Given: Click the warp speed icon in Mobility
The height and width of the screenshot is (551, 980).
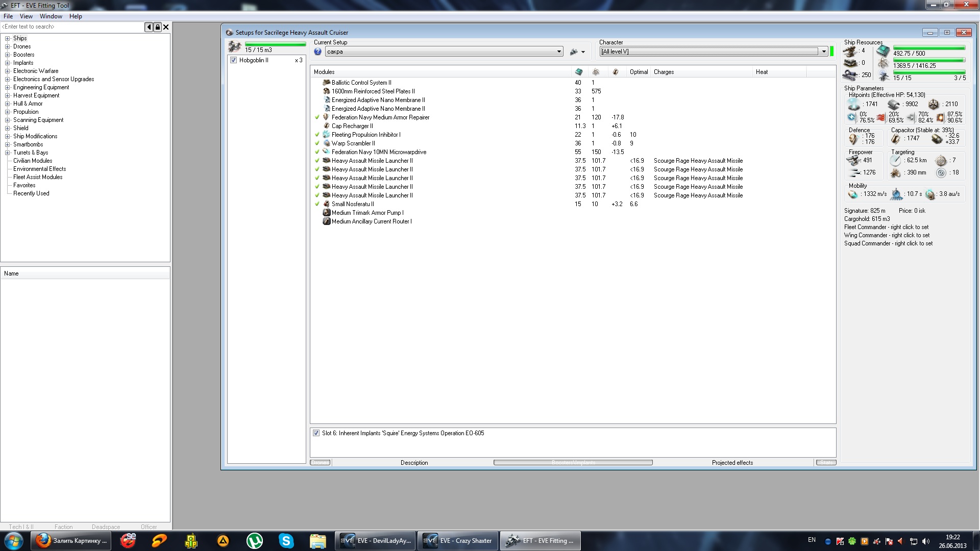Looking at the screenshot, I should [930, 194].
